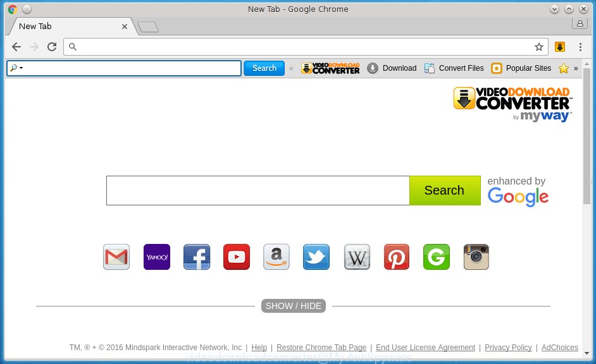Click the blue toolbar Search button
Viewport: 596px width, 364px height.
(264, 68)
